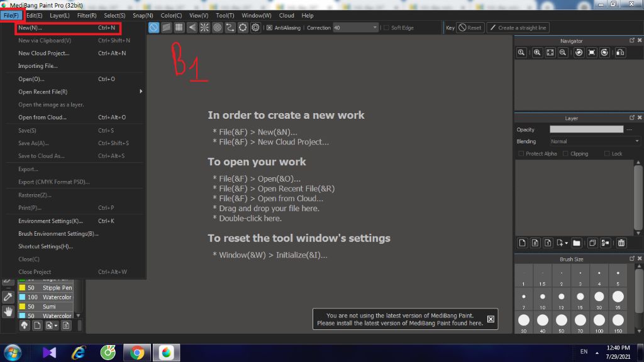The height and width of the screenshot is (362, 644).
Task: Select the hand tool
Action: 8,312
